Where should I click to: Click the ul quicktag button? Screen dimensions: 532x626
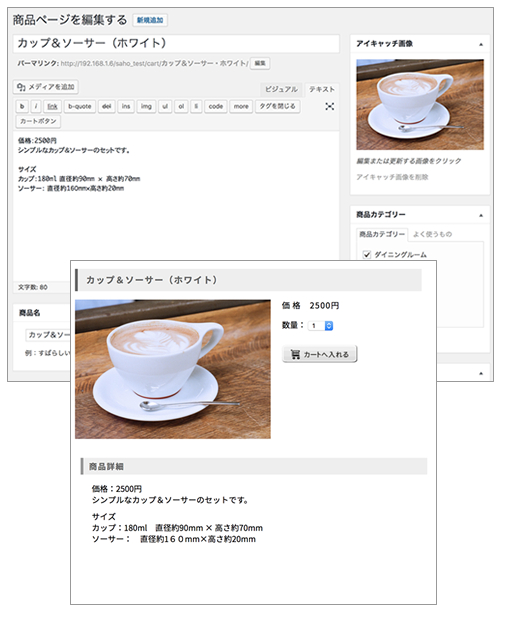[x=165, y=106]
